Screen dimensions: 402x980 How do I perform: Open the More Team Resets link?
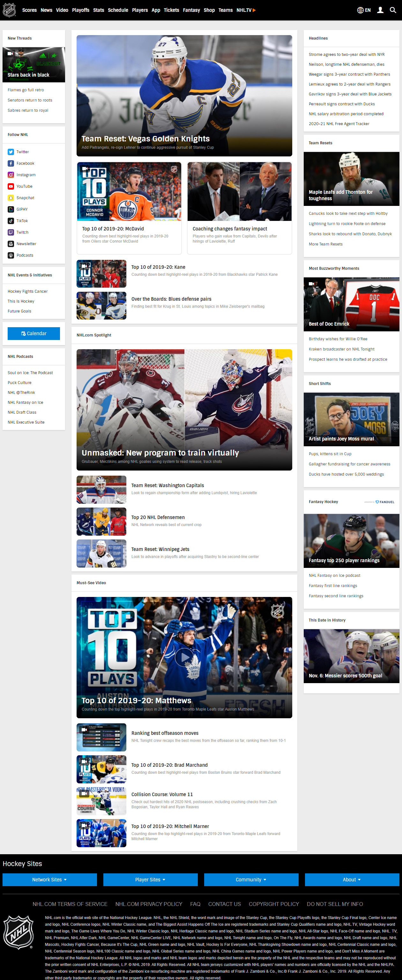pos(325,244)
